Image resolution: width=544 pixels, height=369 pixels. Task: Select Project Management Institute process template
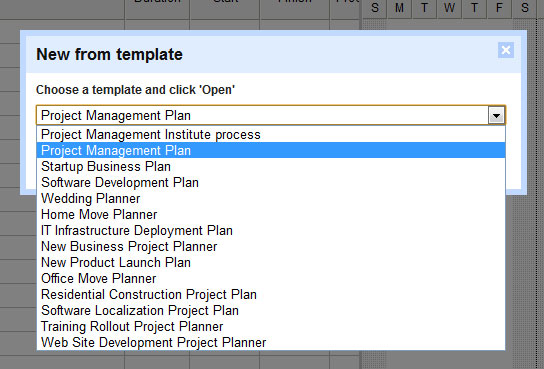[271, 135]
